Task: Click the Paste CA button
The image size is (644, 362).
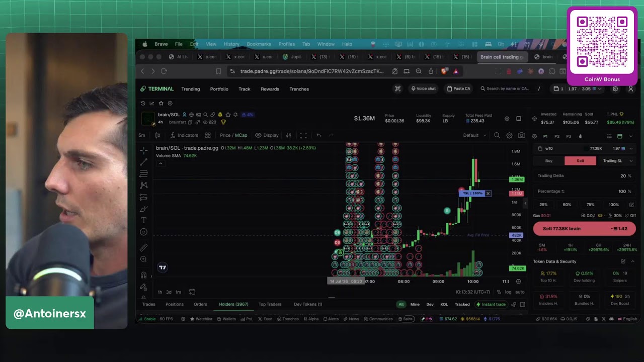Action: [x=458, y=88]
